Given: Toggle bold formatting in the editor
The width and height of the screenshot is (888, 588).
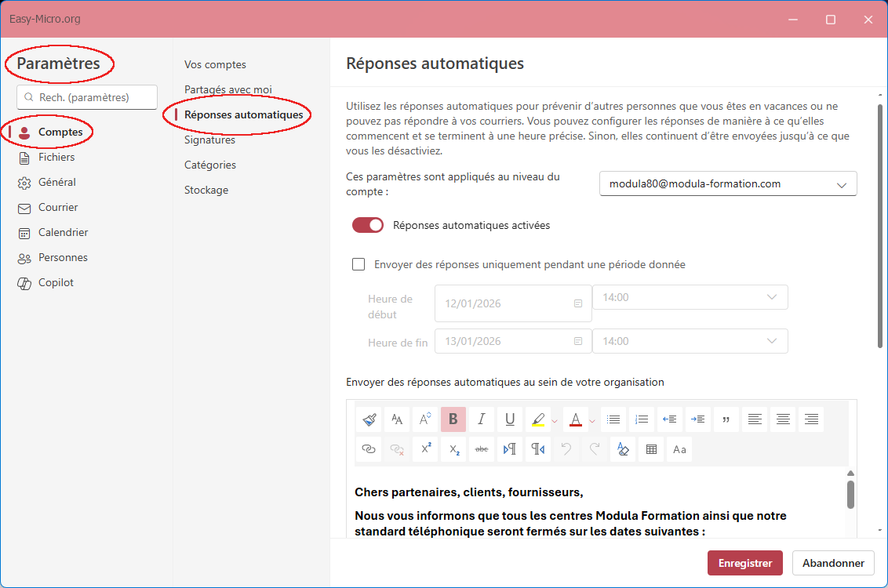Looking at the screenshot, I should click(453, 419).
